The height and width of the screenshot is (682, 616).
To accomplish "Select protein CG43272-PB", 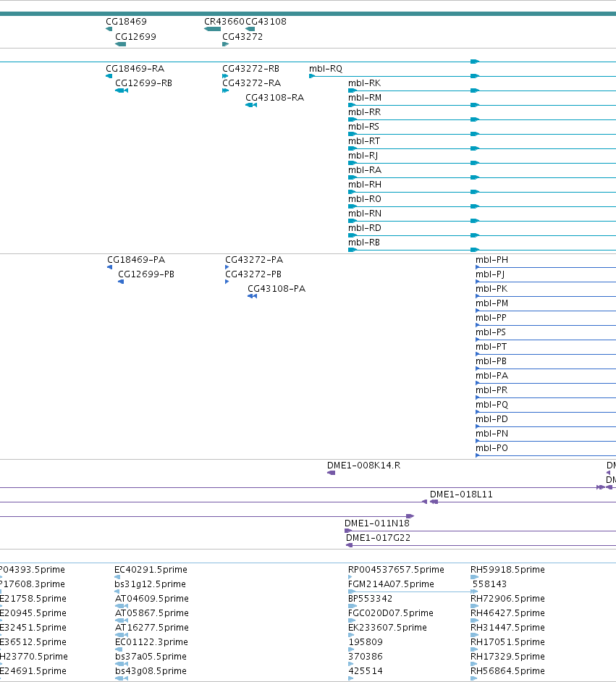I will pyautogui.click(x=253, y=274).
